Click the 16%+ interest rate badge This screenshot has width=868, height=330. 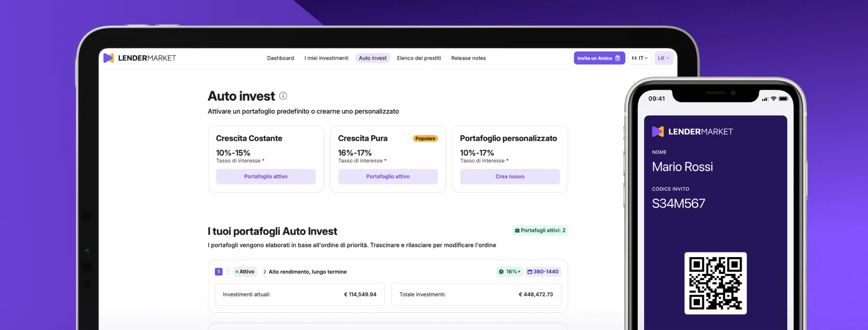coord(509,272)
